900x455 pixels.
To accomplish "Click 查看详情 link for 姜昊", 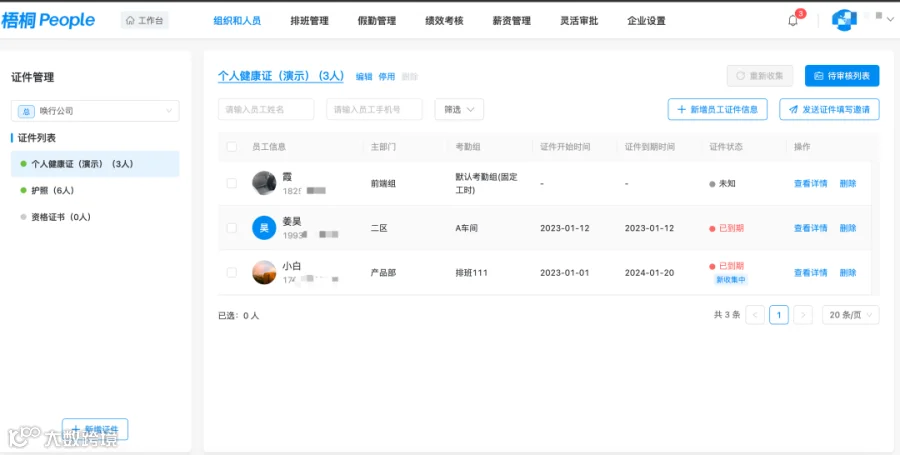I will click(810, 228).
